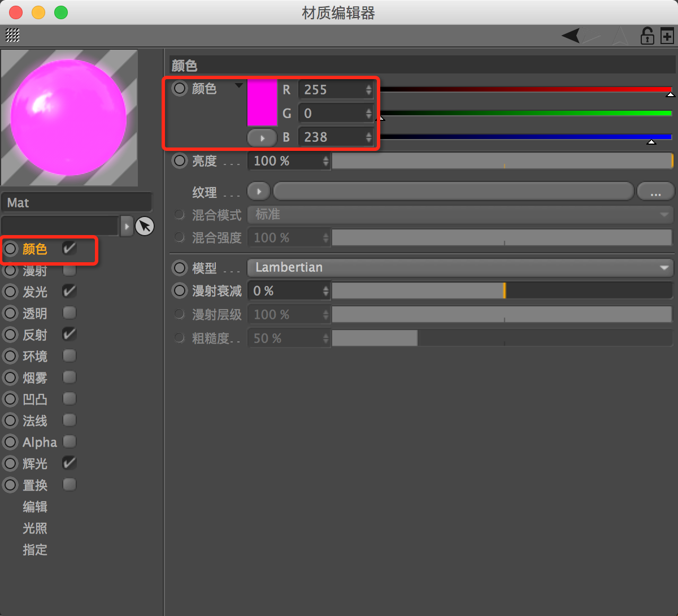Select the 反射 channel label
This screenshot has height=616, width=678.
pos(35,335)
